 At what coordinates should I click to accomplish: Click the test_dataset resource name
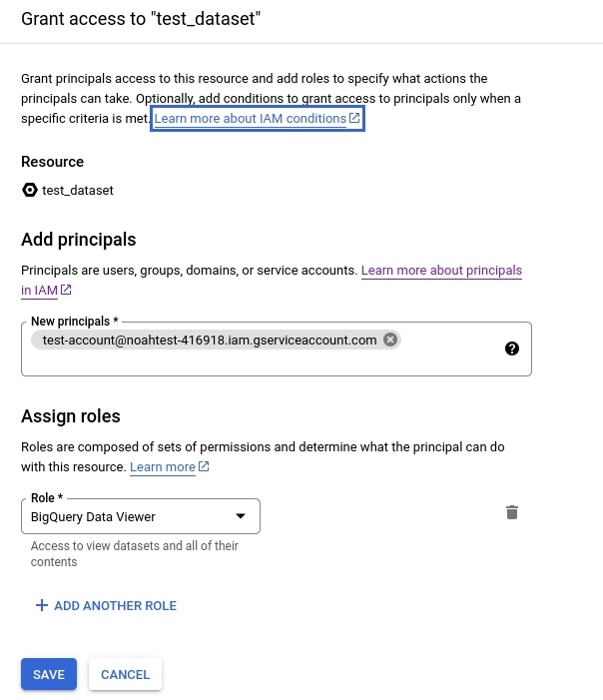click(78, 190)
